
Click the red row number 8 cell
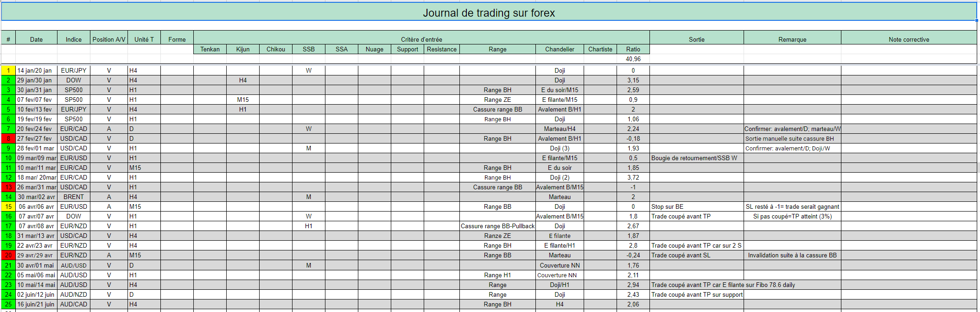pos(8,138)
